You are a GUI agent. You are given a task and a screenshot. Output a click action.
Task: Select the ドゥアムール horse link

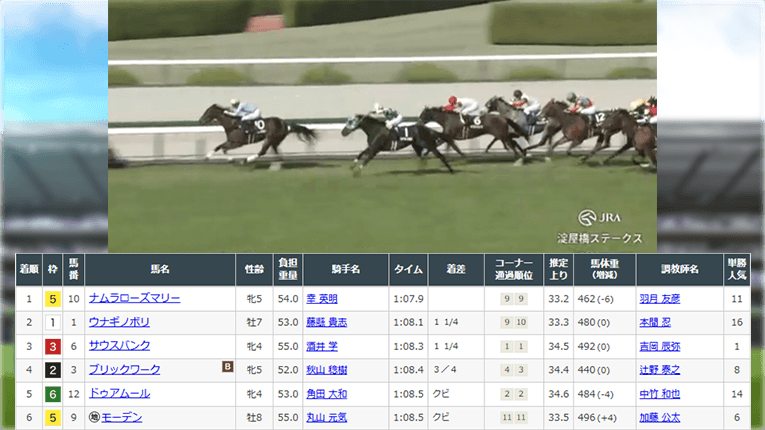coord(119,393)
